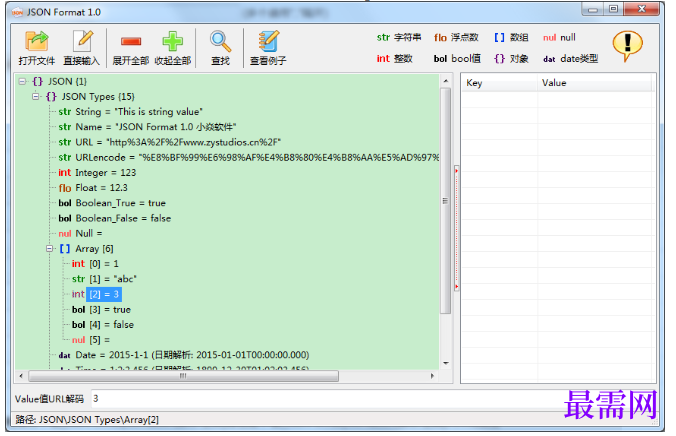Click the [] 数组 legend entry
The height and width of the screenshot is (436, 676).
click(511, 38)
